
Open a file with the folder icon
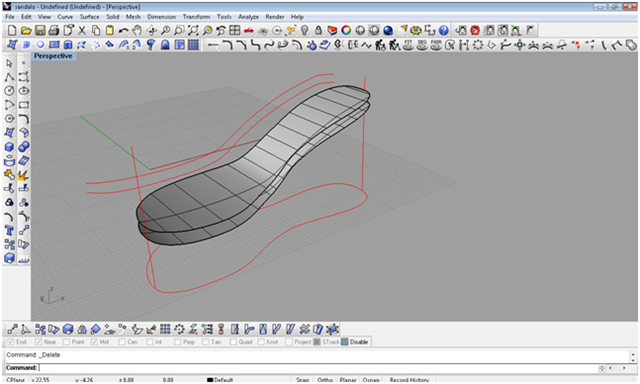pos(26,30)
